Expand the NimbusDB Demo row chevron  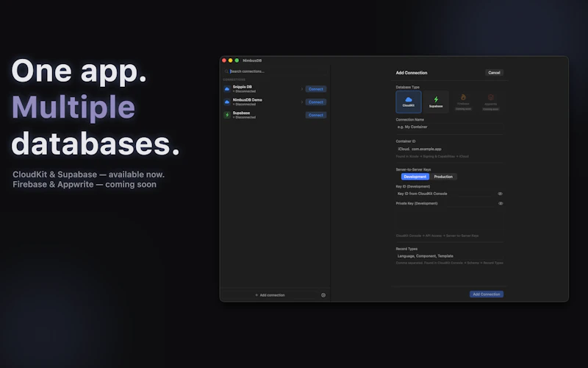tap(302, 102)
